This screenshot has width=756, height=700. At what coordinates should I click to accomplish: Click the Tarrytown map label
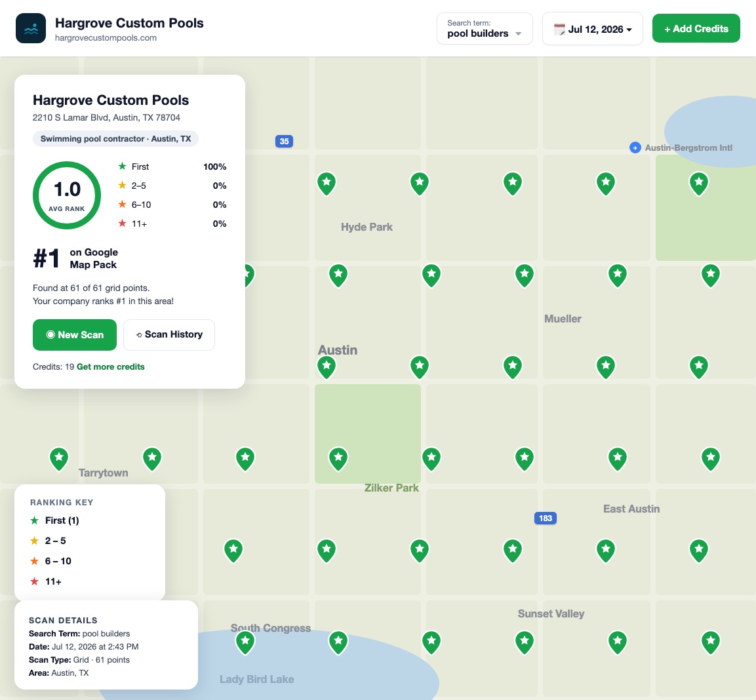[103, 473]
